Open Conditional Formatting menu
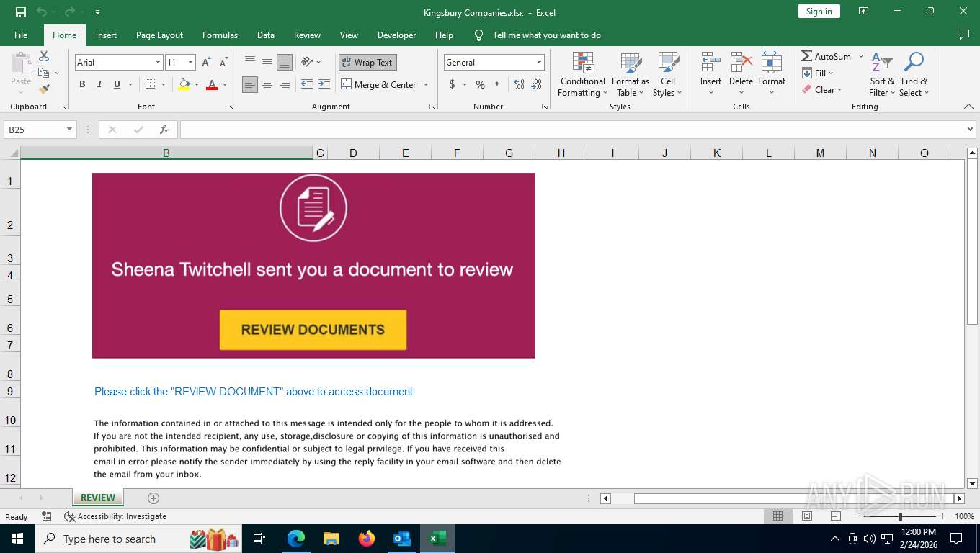The width and height of the screenshot is (980, 553). pos(583,75)
